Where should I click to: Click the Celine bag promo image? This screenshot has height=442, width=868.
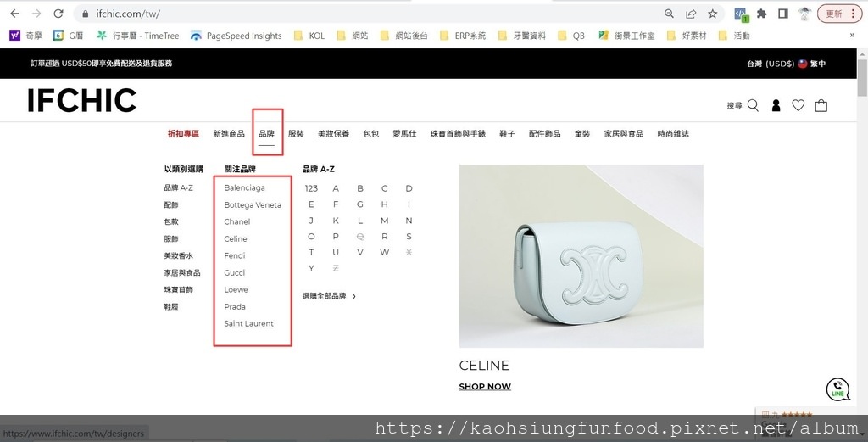581,256
